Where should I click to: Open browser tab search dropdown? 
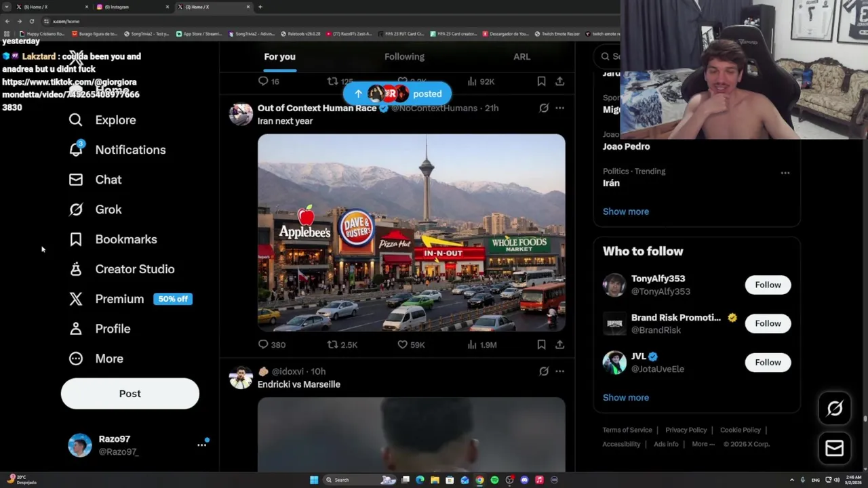tap(7, 7)
